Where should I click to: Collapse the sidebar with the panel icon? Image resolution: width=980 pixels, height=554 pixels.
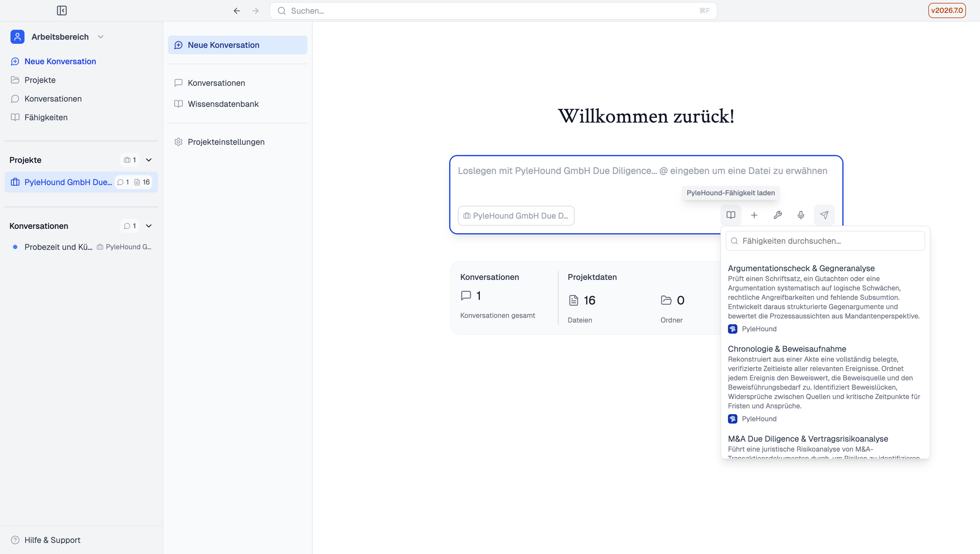pos(62,11)
